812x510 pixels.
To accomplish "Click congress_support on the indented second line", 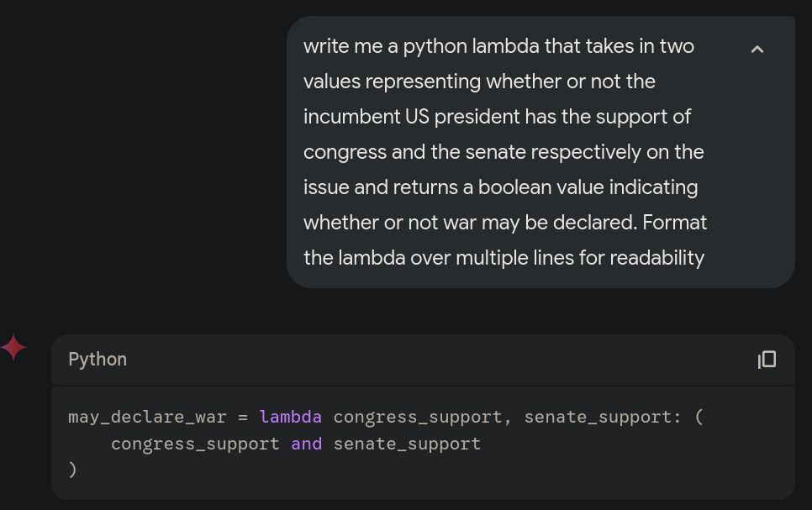I will (195, 444).
